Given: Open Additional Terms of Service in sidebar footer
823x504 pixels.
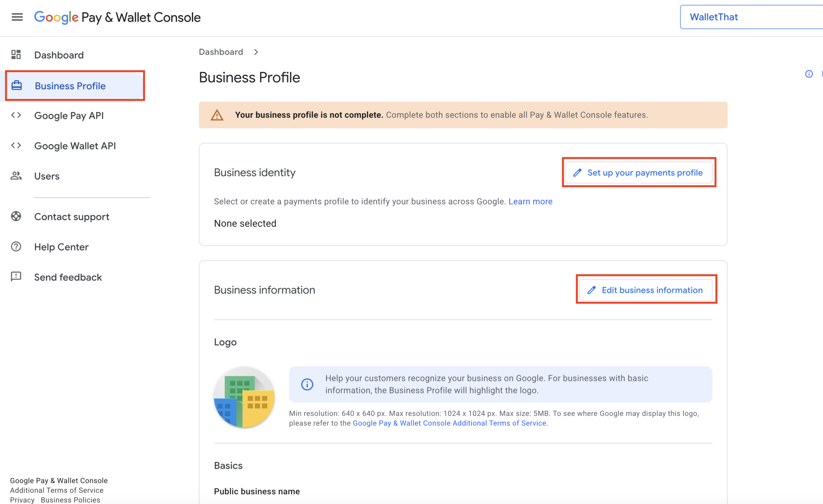Looking at the screenshot, I should (x=57, y=490).
